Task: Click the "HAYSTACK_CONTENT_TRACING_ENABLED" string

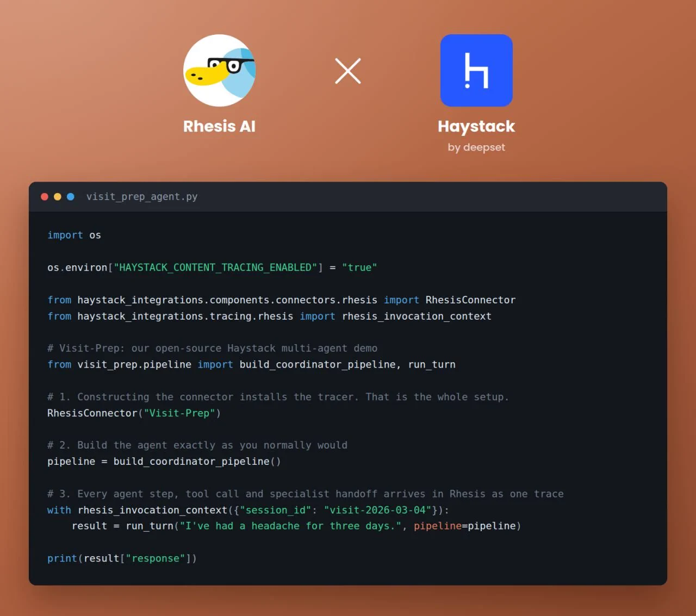Action: pos(215,267)
